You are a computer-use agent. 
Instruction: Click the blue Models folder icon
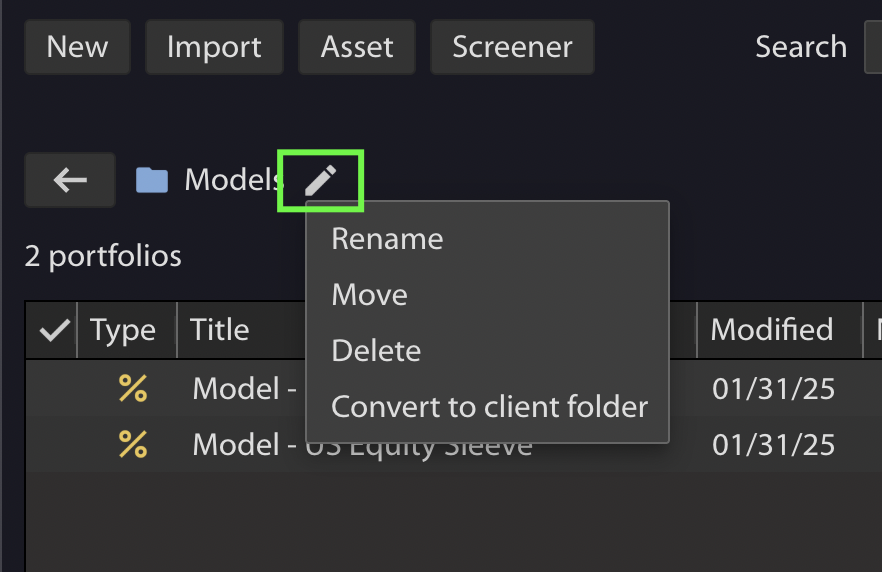152,180
